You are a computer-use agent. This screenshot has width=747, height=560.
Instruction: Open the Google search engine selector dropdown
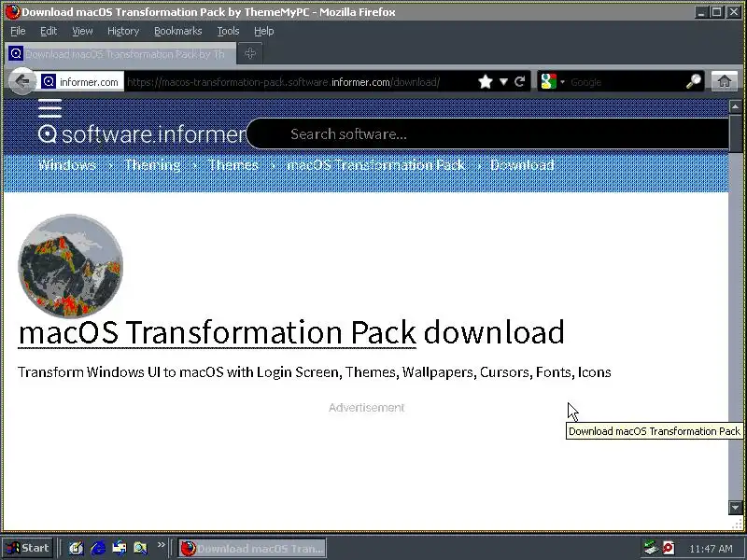[x=552, y=82]
